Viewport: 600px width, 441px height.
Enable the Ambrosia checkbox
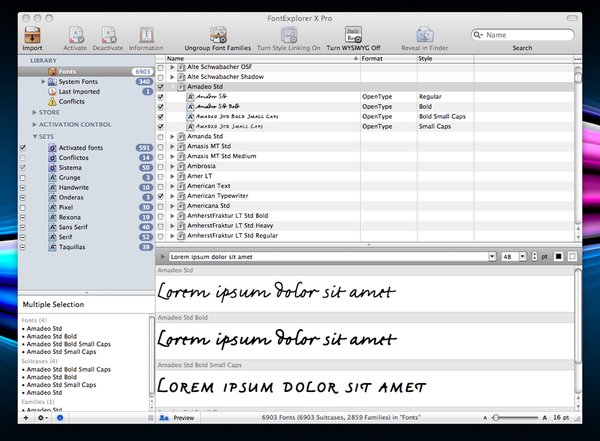point(161,167)
